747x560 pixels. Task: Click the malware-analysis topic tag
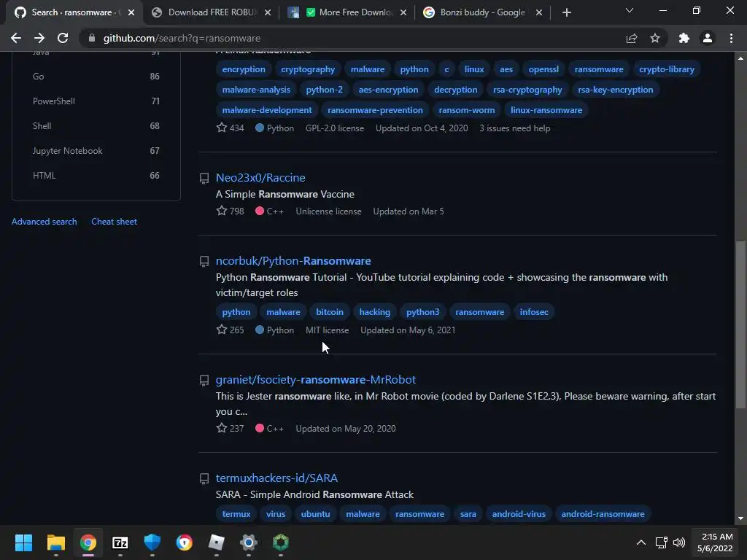[x=256, y=90]
